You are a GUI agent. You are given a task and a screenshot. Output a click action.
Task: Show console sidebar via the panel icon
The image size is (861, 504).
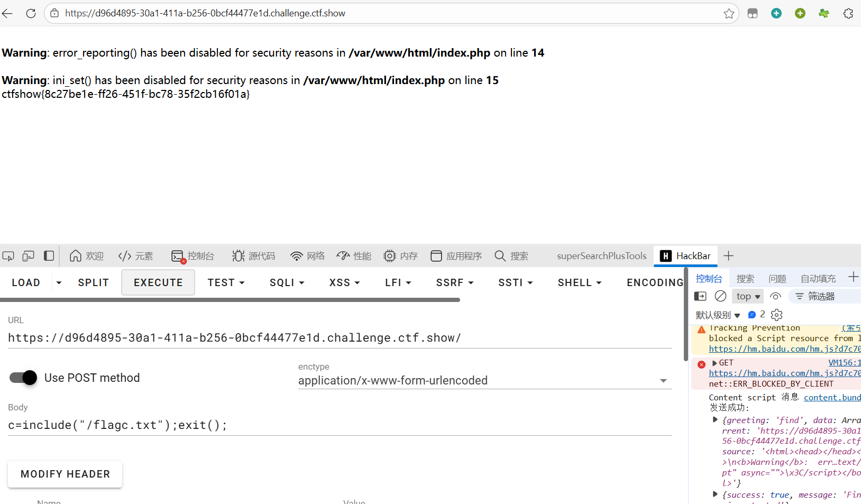point(700,296)
